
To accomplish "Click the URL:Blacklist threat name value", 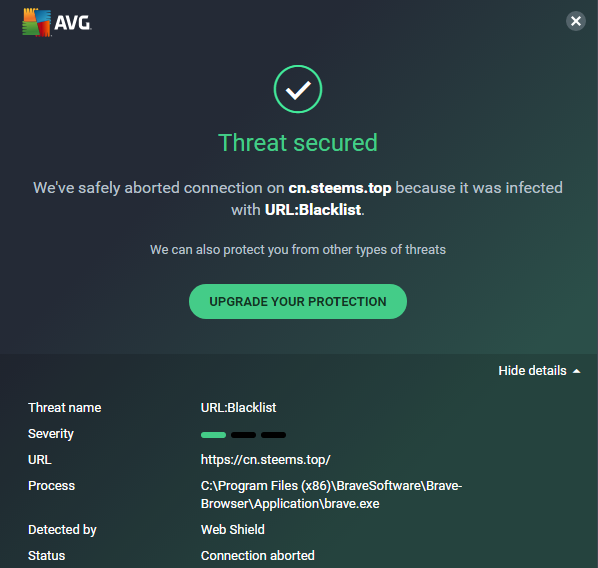I will tap(238, 408).
